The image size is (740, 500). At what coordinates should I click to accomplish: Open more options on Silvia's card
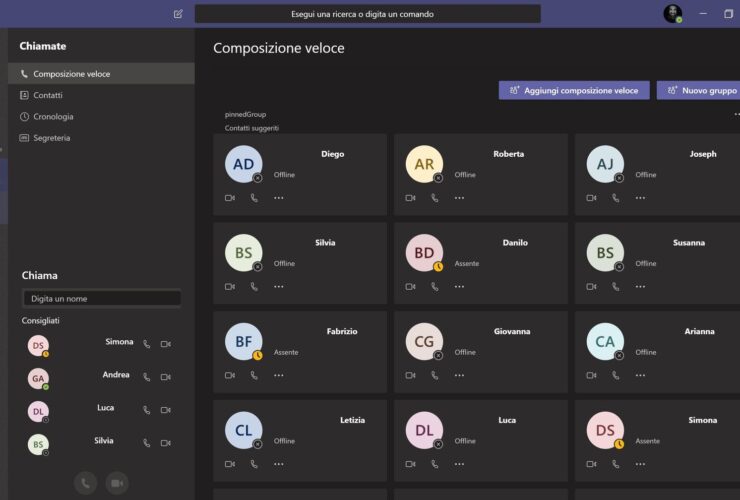[x=279, y=287]
